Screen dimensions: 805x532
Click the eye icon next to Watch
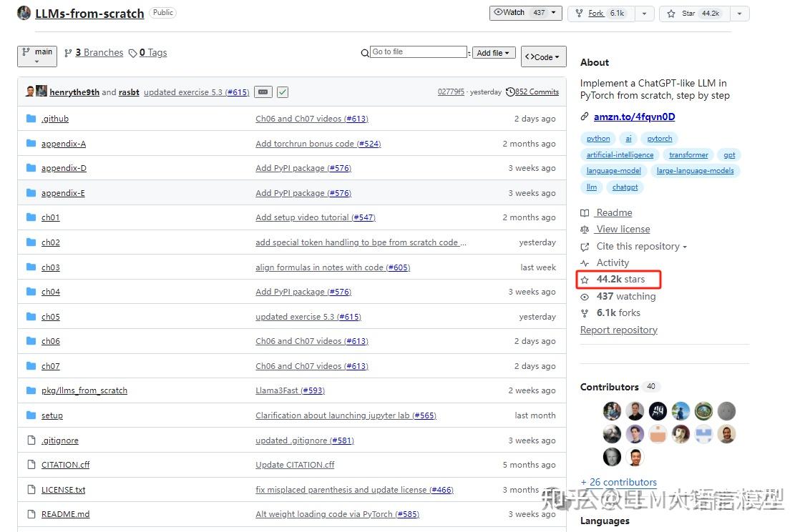click(497, 13)
